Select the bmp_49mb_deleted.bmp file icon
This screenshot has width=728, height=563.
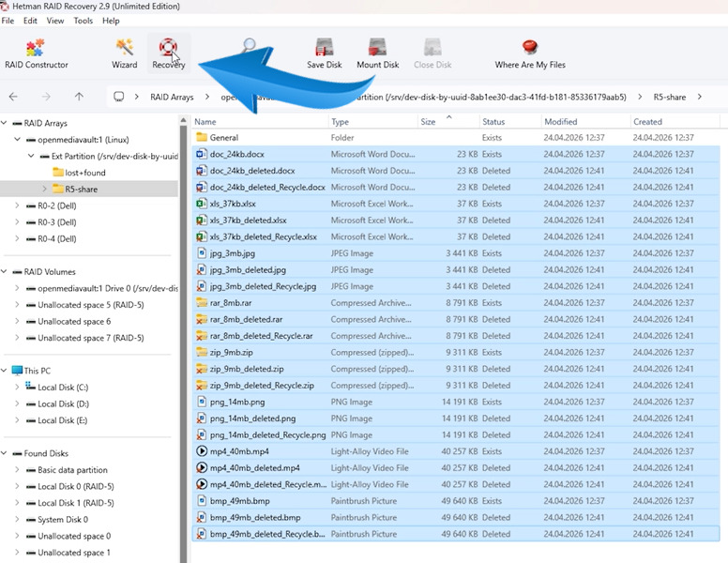[x=201, y=517]
